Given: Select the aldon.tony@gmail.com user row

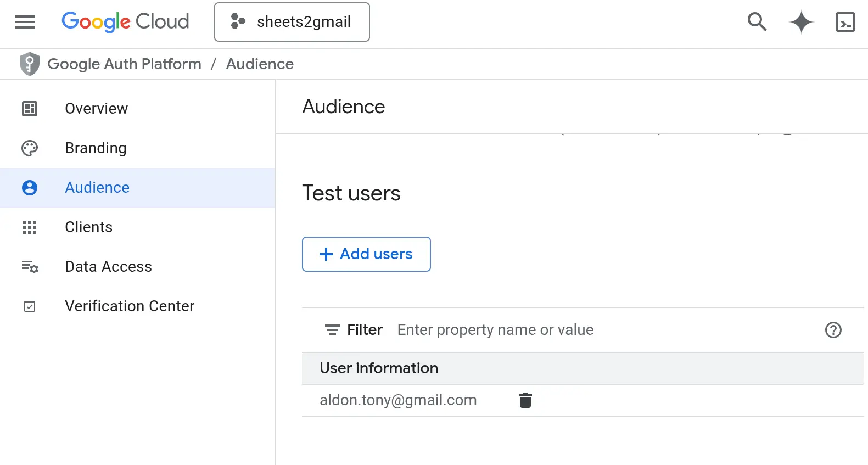Looking at the screenshot, I should pos(398,400).
